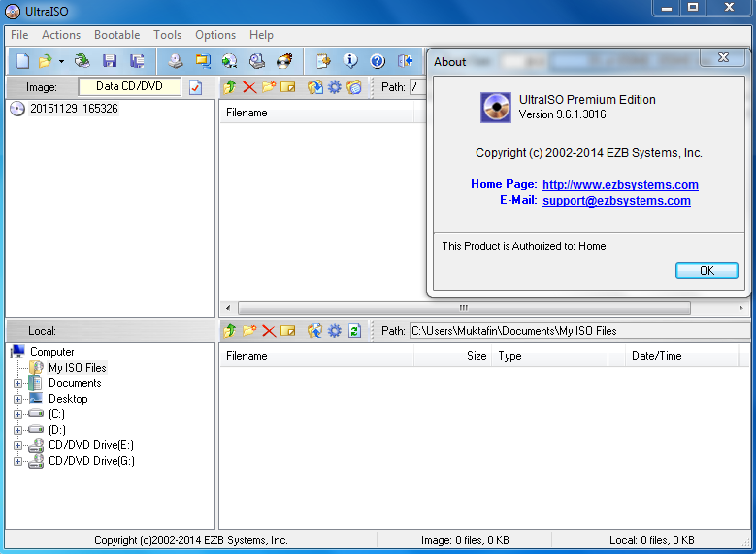Click the image pane red Delete icon

[x=249, y=87]
